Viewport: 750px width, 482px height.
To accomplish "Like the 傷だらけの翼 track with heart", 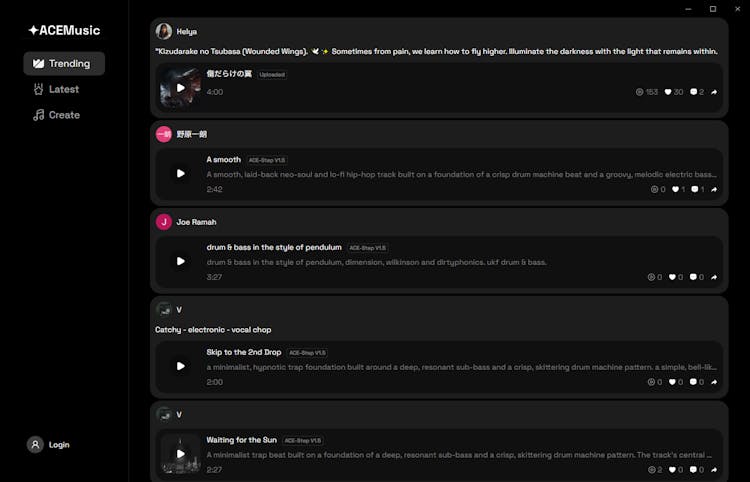I will [x=673, y=92].
